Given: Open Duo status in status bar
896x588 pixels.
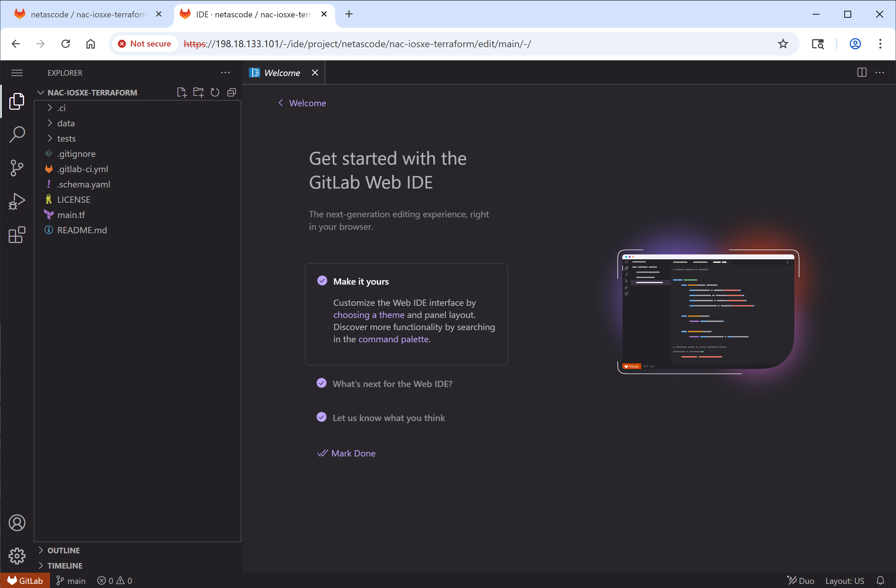Looking at the screenshot, I should [x=801, y=580].
